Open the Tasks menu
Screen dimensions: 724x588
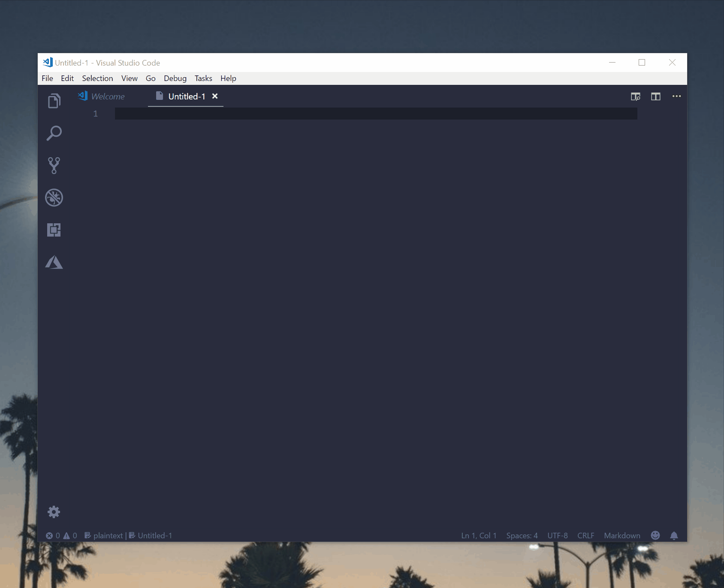(203, 78)
